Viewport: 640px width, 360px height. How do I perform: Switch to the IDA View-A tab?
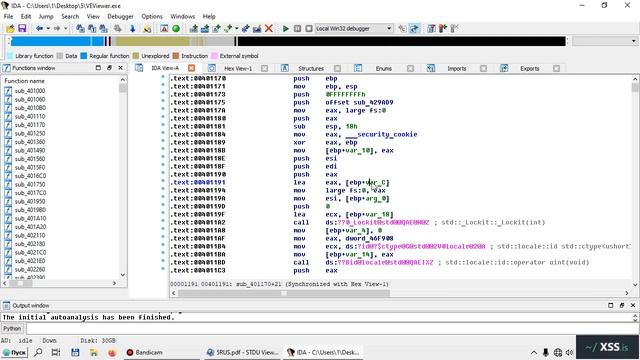pyautogui.click(x=165, y=68)
